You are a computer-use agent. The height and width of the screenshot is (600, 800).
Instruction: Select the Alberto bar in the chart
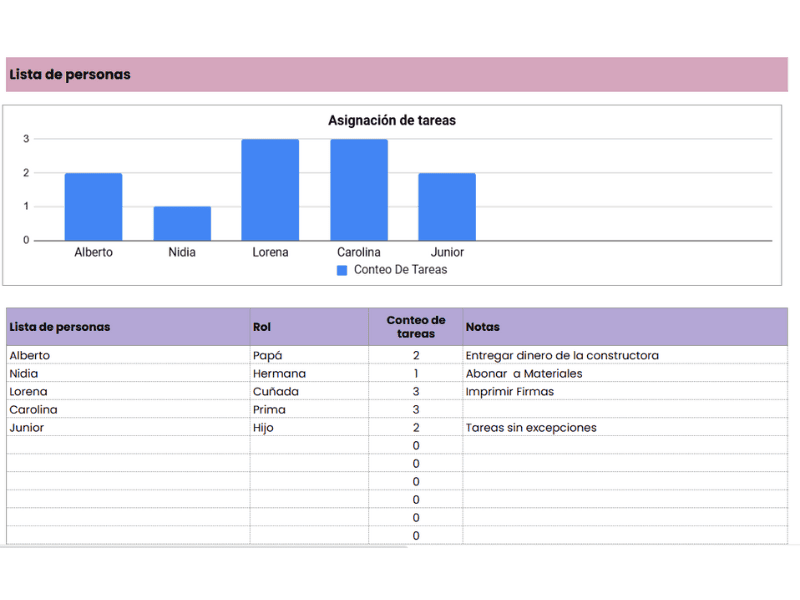pyautogui.click(x=93, y=207)
